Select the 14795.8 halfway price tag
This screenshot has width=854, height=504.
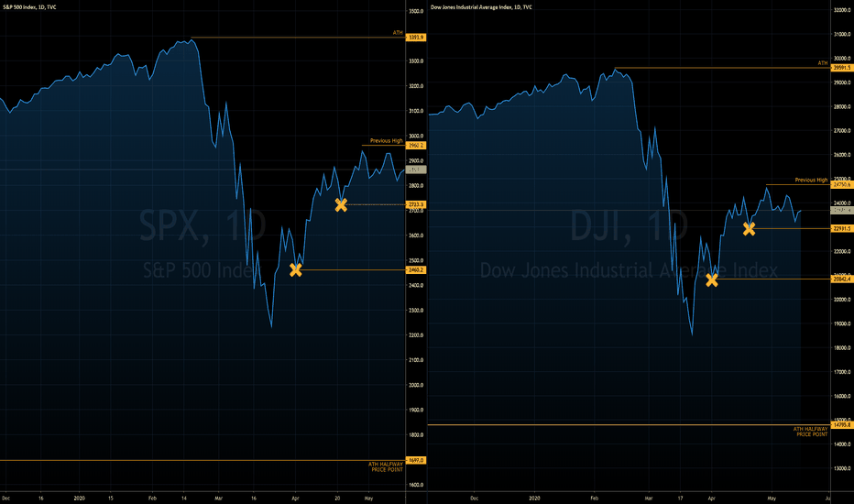pos(842,424)
